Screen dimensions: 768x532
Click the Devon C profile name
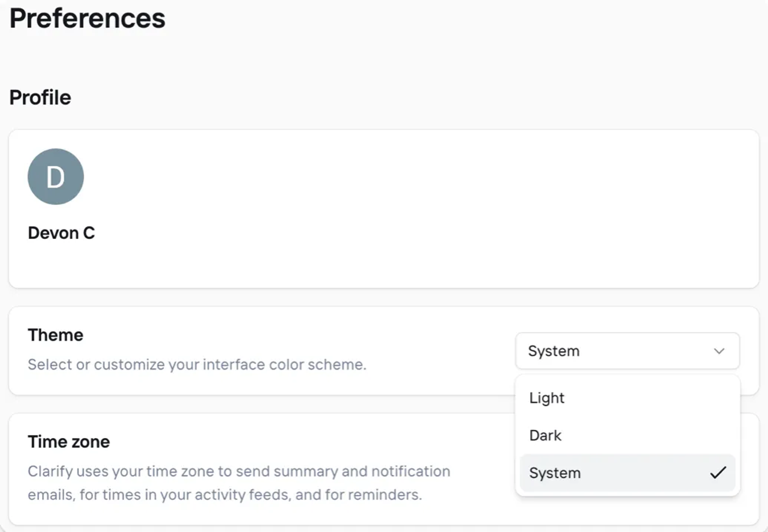pos(61,233)
